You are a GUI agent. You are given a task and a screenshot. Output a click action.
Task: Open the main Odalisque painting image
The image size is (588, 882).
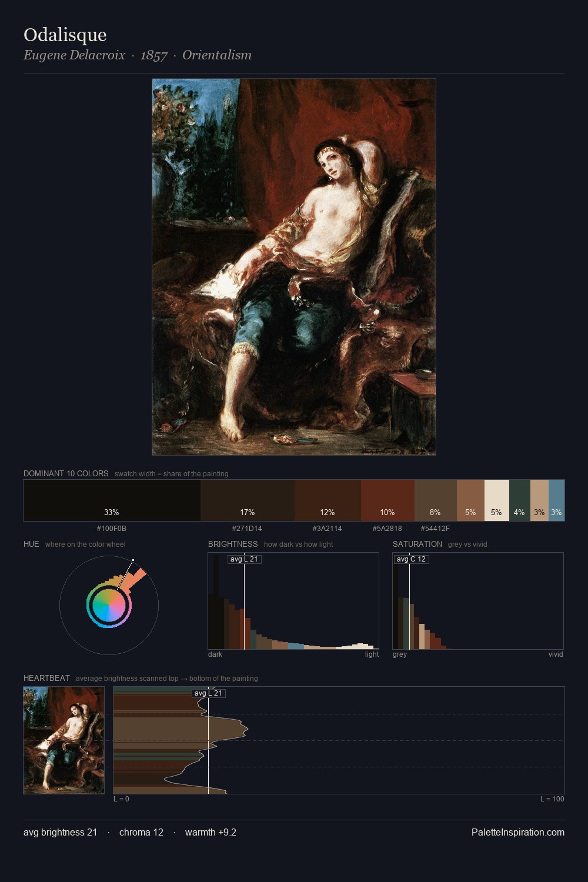point(294,267)
